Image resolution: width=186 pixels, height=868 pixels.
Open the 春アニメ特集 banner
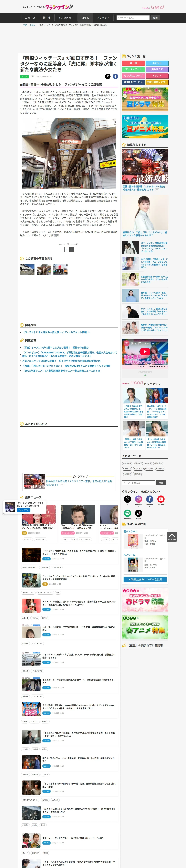[x=145, y=627]
